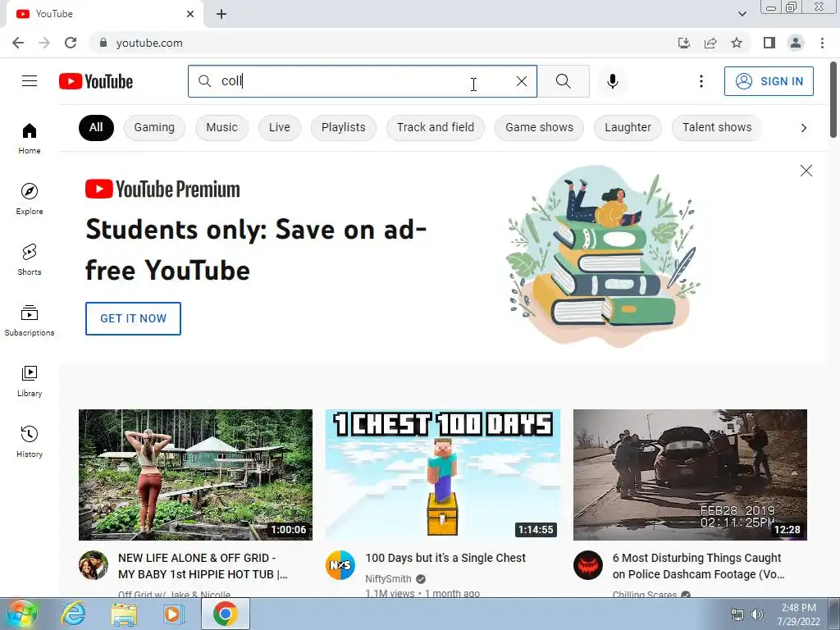
Task: Open the hamburger guide menu
Action: pyautogui.click(x=30, y=81)
